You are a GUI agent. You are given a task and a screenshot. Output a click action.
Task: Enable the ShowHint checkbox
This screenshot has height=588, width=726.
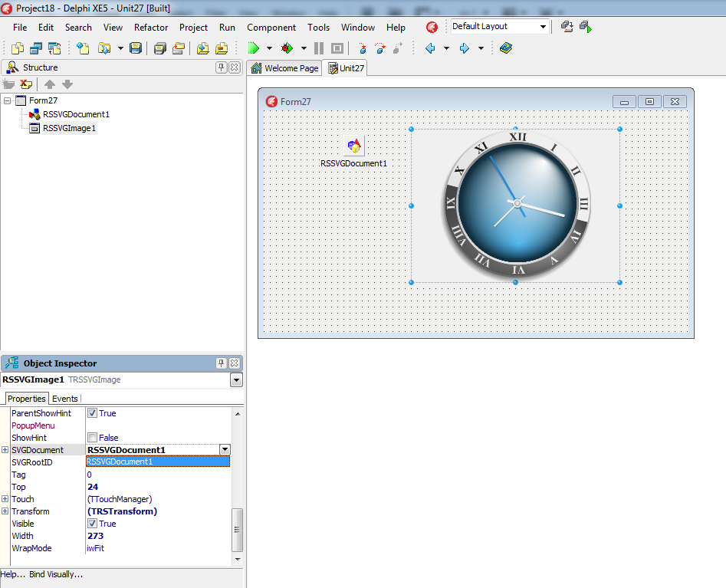point(92,438)
